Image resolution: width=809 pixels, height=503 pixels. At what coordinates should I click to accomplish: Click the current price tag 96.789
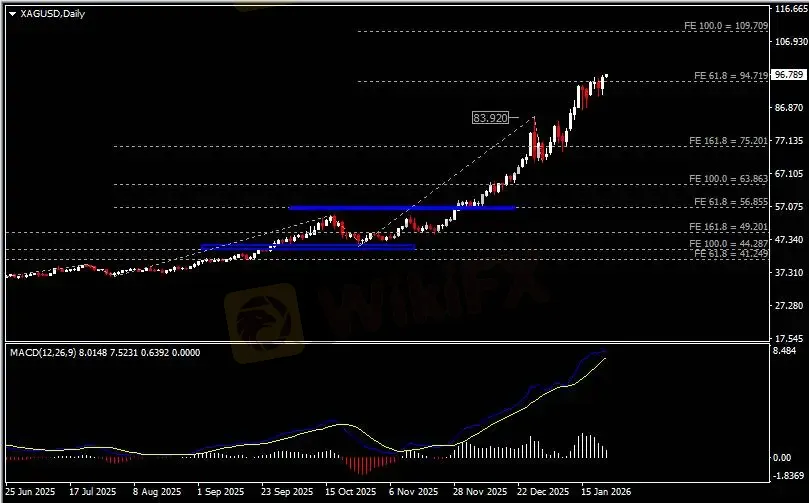(788, 75)
